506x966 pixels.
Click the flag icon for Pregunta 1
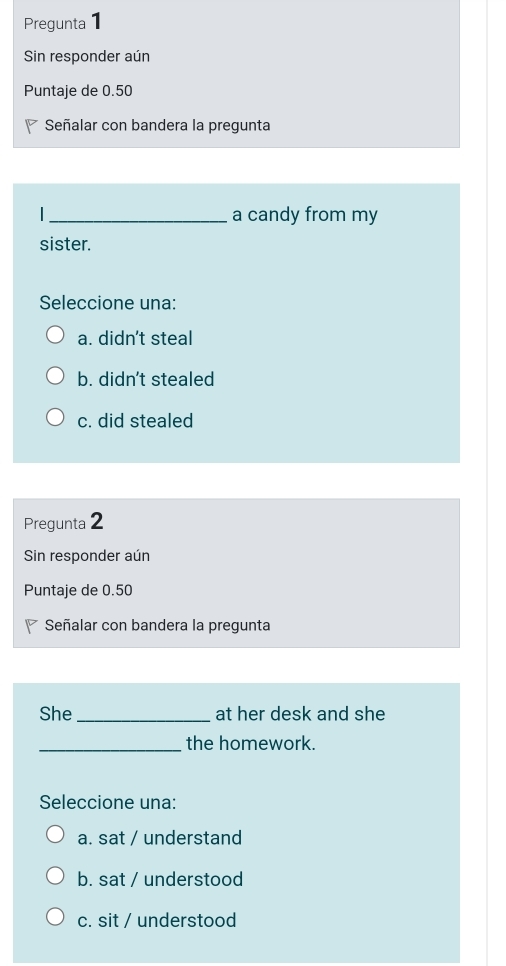tap(31, 126)
